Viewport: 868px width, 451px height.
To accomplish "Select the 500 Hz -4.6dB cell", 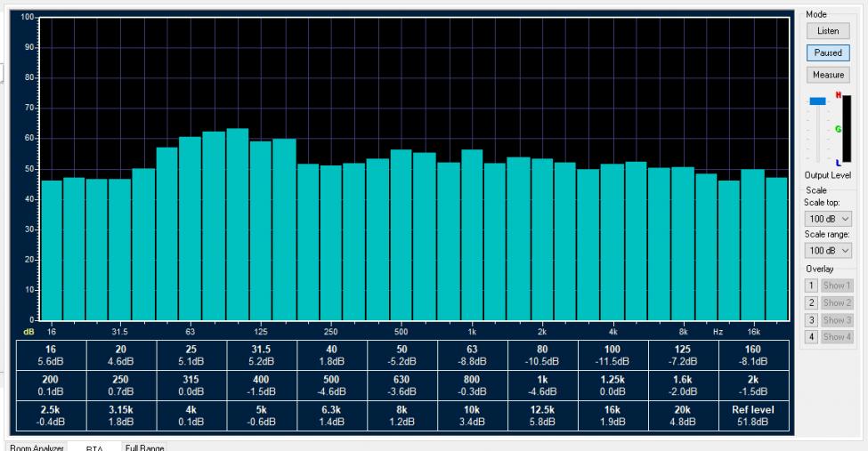I will (332, 385).
